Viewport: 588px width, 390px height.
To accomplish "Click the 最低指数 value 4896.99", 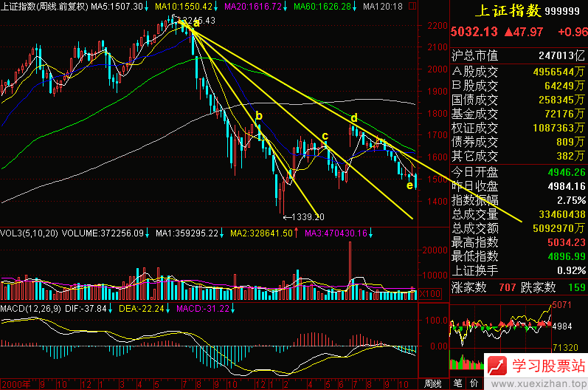I will pos(567,256).
